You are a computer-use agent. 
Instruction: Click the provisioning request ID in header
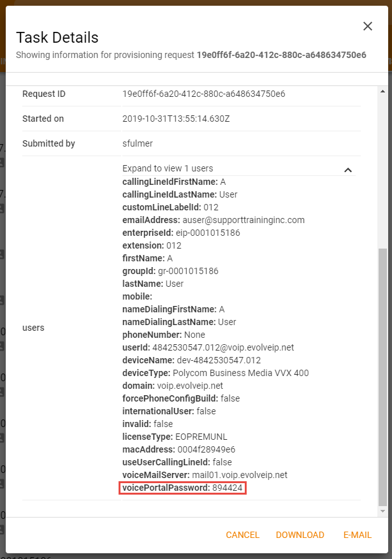tap(281, 55)
